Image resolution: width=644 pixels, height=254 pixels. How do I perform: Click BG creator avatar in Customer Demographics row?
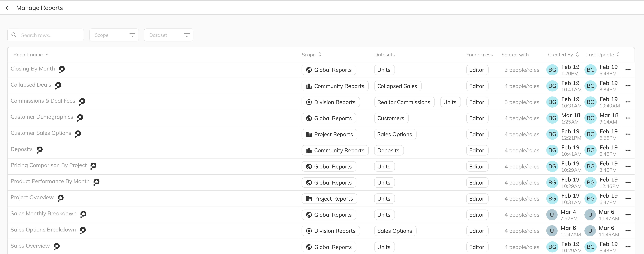(552, 118)
